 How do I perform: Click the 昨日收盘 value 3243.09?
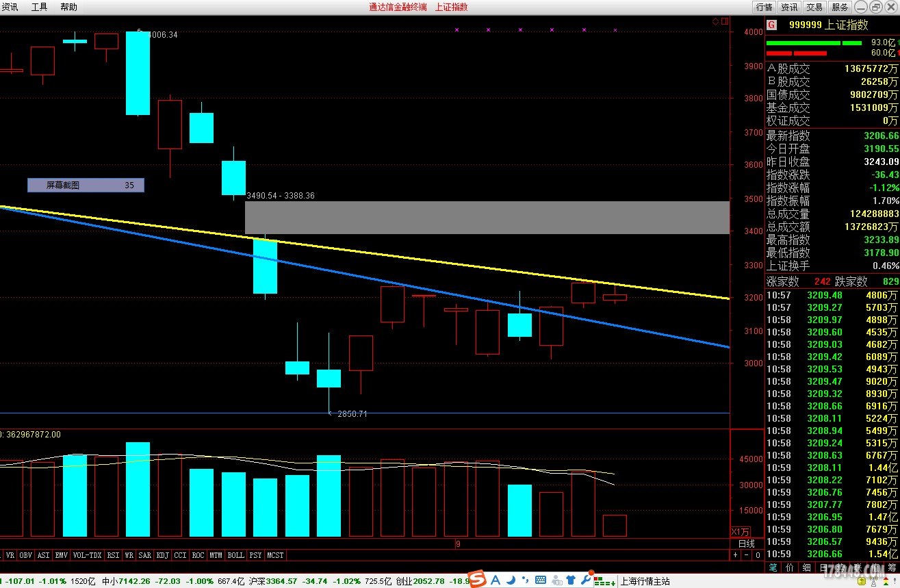click(881, 162)
